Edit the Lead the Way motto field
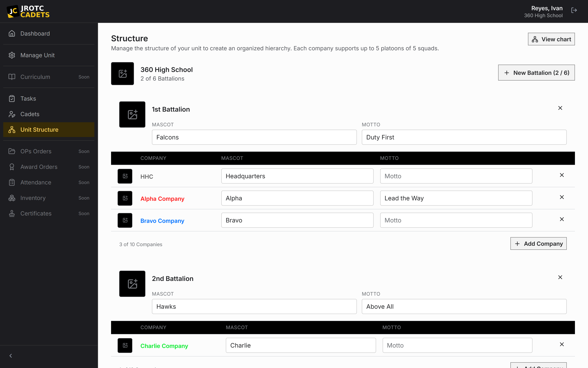 456,198
